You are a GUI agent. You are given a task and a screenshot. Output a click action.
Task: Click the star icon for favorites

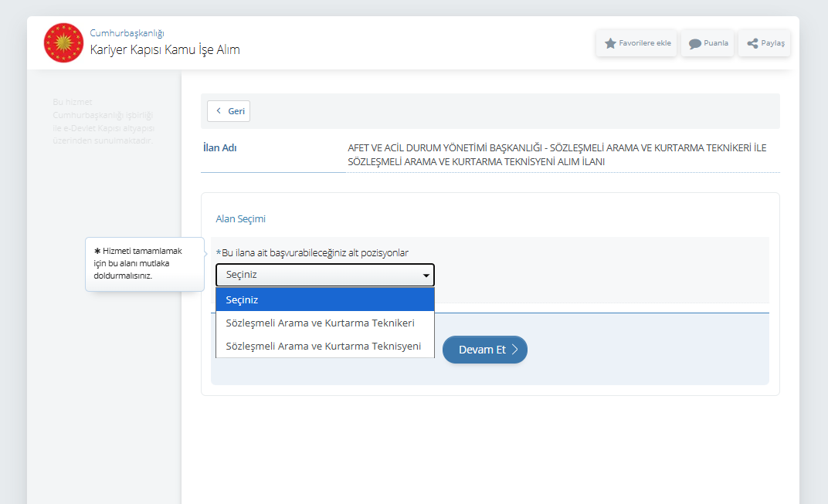[x=610, y=43]
